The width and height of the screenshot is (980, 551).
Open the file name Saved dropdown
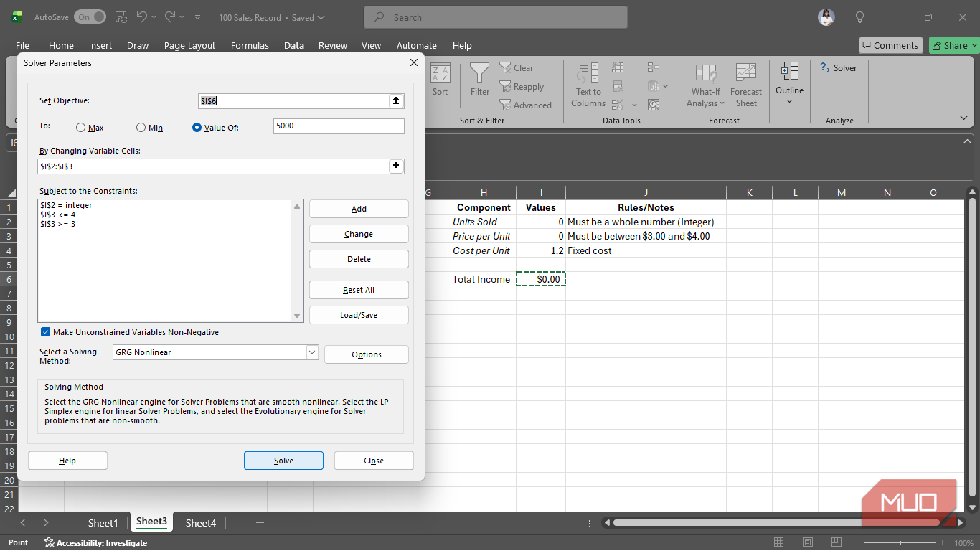pos(321,17)
